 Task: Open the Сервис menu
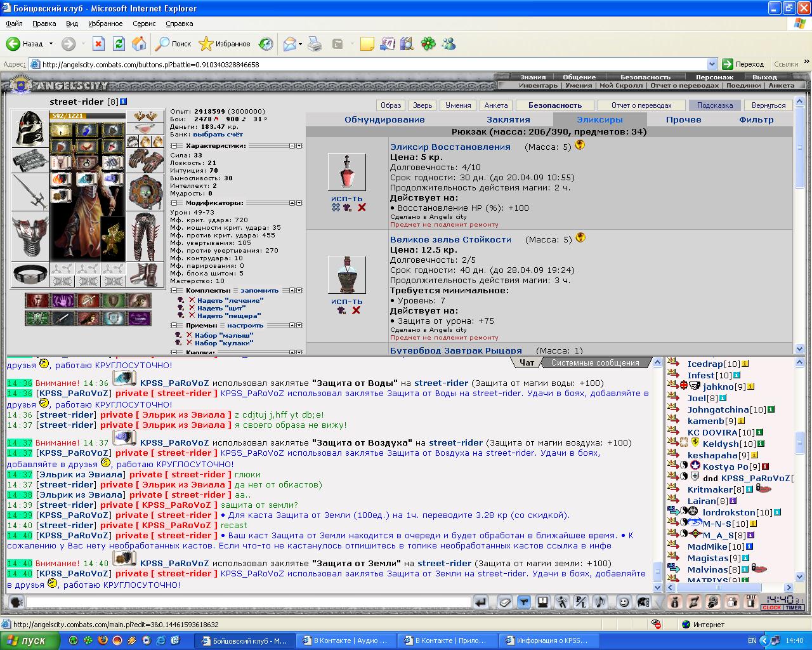tap(144, 23)
